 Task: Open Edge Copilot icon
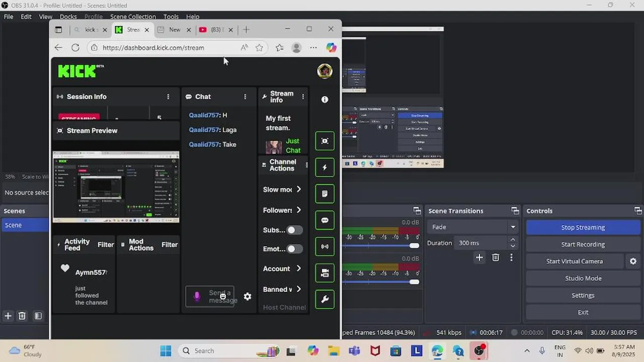coord(331,47)
